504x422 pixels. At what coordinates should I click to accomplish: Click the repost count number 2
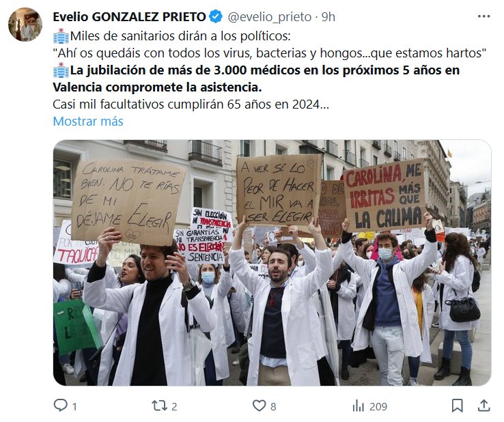point(174,406)
